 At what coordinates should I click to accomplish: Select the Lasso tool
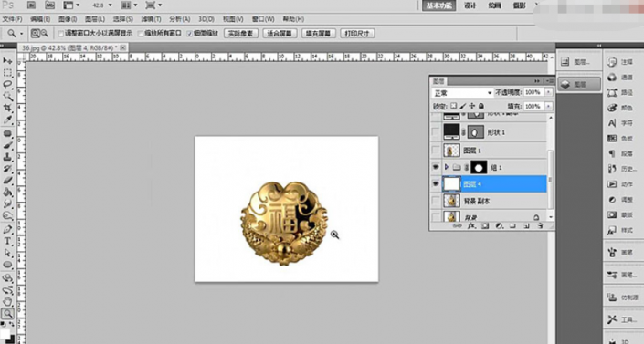tap(7, 84)
